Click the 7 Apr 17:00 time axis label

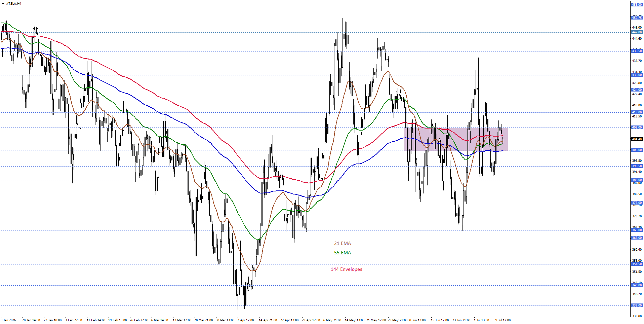point(246,320)
